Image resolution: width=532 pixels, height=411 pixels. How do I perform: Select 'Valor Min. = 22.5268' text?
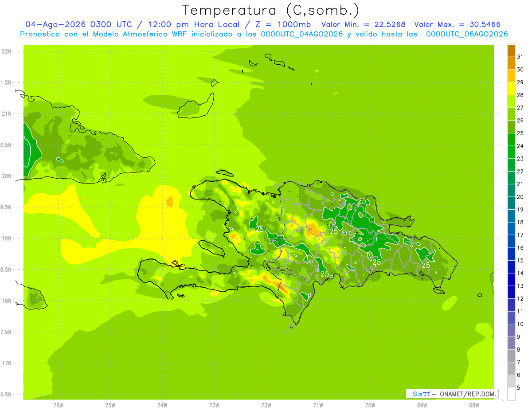coord(363,24)
